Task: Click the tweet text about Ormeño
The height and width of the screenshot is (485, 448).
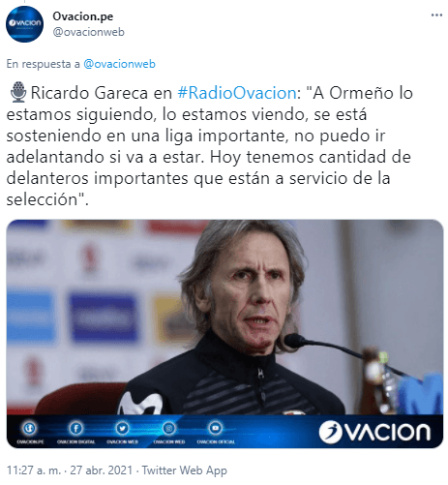Action: click(210, 146)
